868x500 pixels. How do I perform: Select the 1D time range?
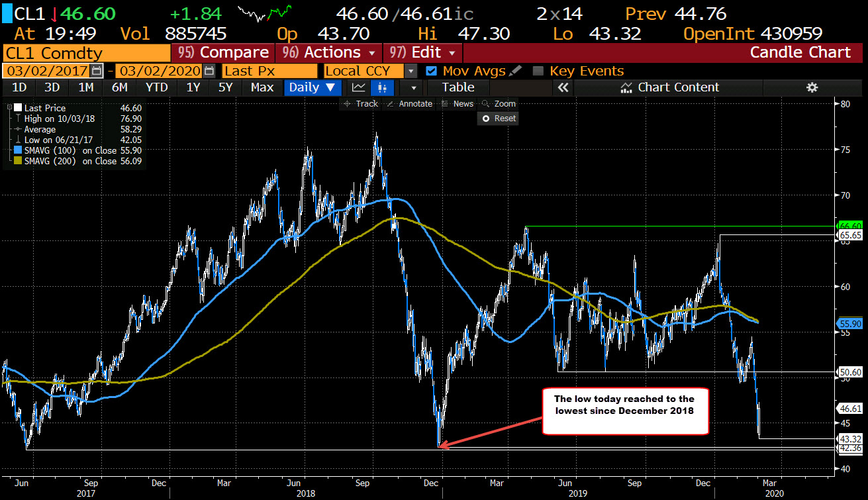pos(20,87)
